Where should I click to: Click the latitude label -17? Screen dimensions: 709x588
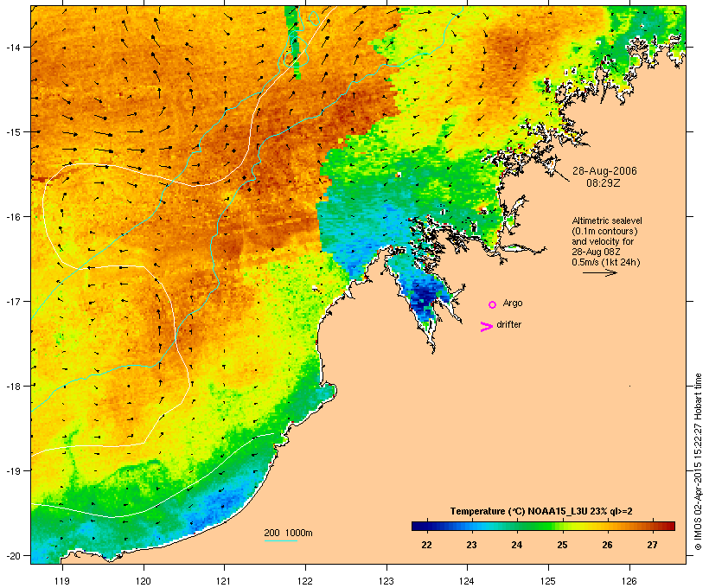click(13, 301)
